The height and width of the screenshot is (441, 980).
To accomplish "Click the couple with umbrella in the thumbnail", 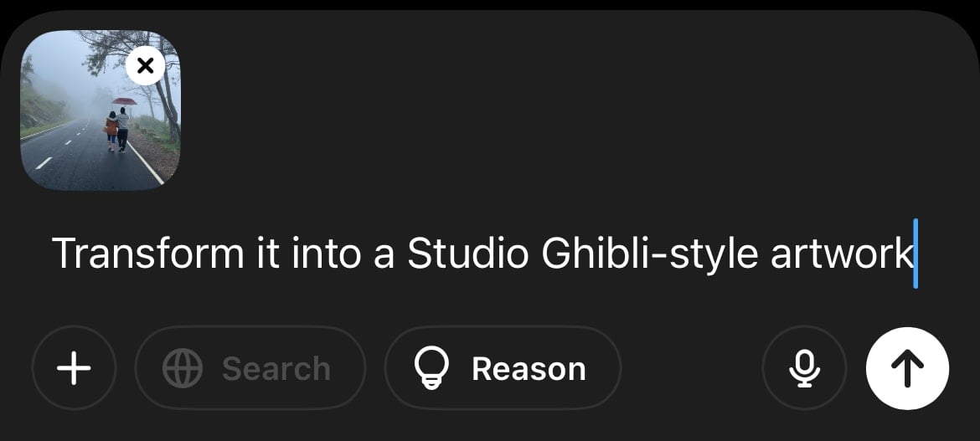I will pyautogui.click(x=117, y=127).
